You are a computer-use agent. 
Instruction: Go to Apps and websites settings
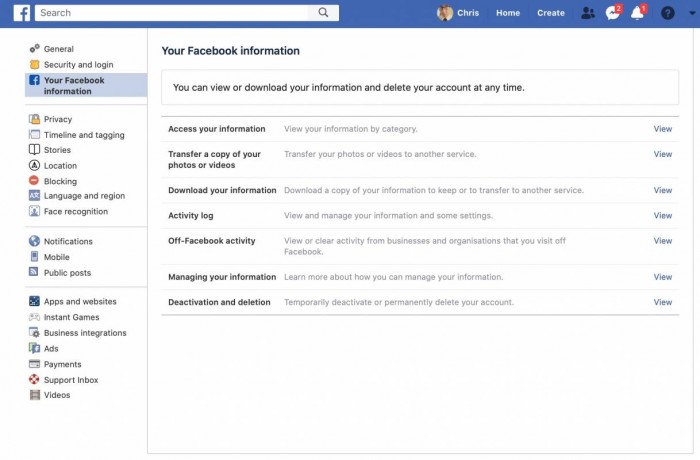pos(80,301)
